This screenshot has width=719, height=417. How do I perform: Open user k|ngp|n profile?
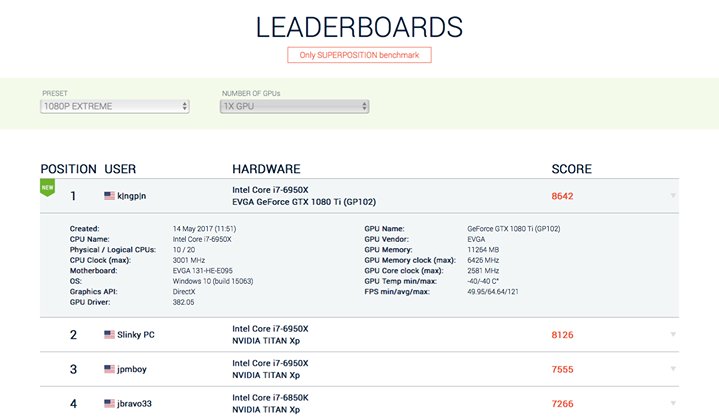(132, 196)
